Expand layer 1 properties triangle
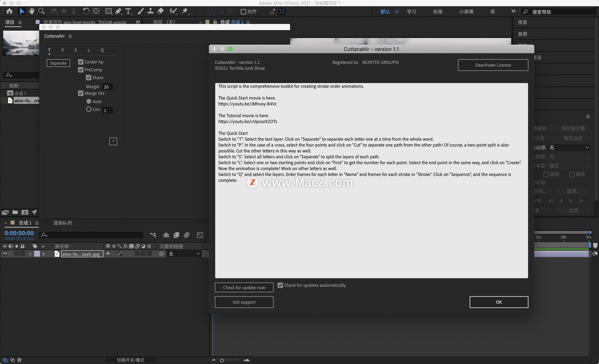Screen dimensions: 599x364 coord(30,254)
